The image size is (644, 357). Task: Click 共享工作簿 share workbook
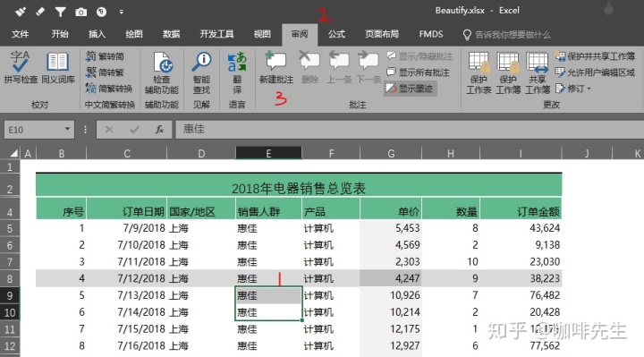point(538,72)
